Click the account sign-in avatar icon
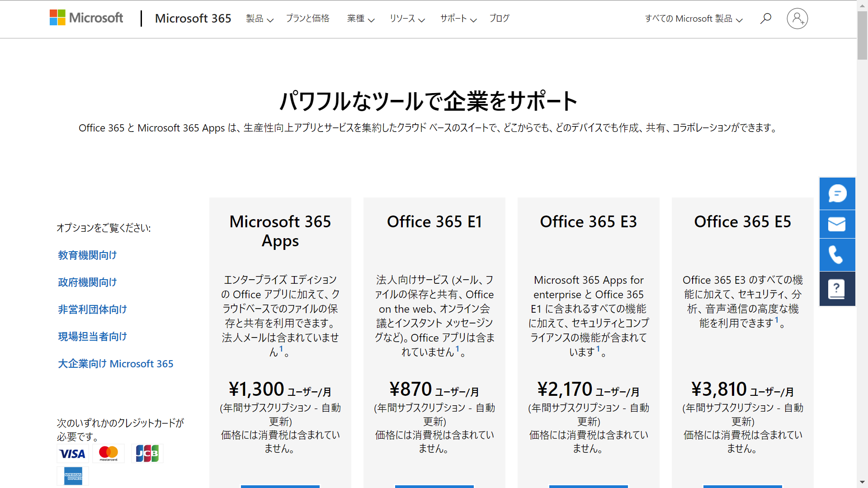The height and width of the screenshot is (488, 868). click(x=797, y=19)
